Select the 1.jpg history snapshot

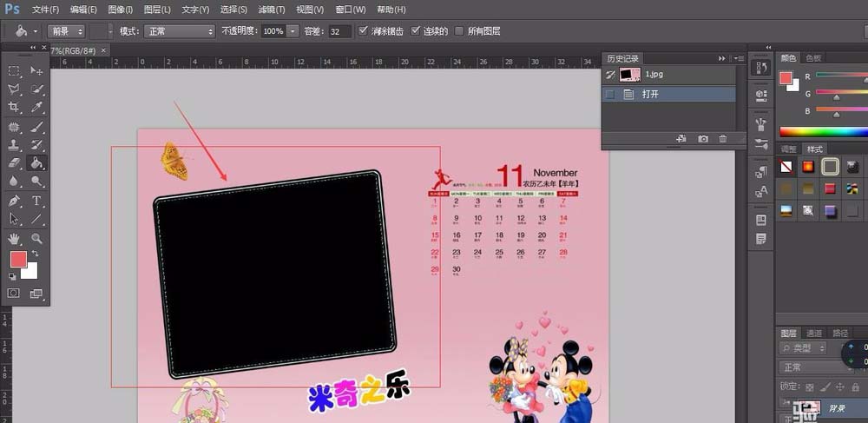668,74
